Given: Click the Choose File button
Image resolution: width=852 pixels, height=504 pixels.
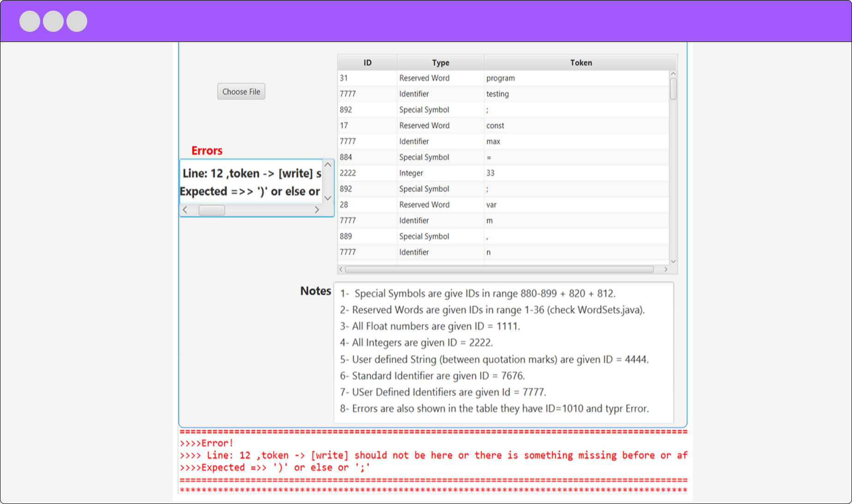Looking at the screenshot, I should [241, 91].
